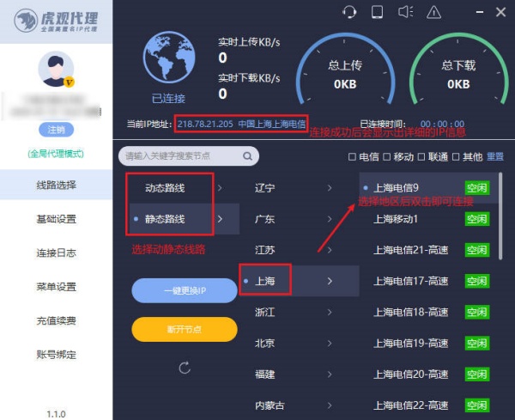Click the 断开节点 disconnect button
The width and height of the screenshot is (515, 420).
[185, 329]
